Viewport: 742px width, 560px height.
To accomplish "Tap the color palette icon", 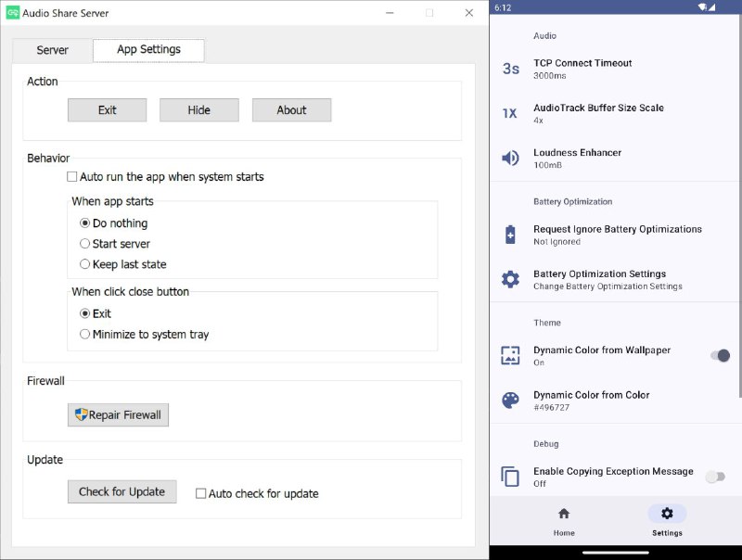I will pos(510,401).
